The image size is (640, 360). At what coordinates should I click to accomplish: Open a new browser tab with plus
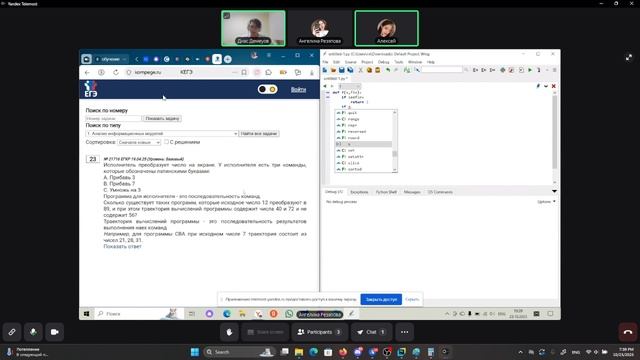(x=228, y=59)
